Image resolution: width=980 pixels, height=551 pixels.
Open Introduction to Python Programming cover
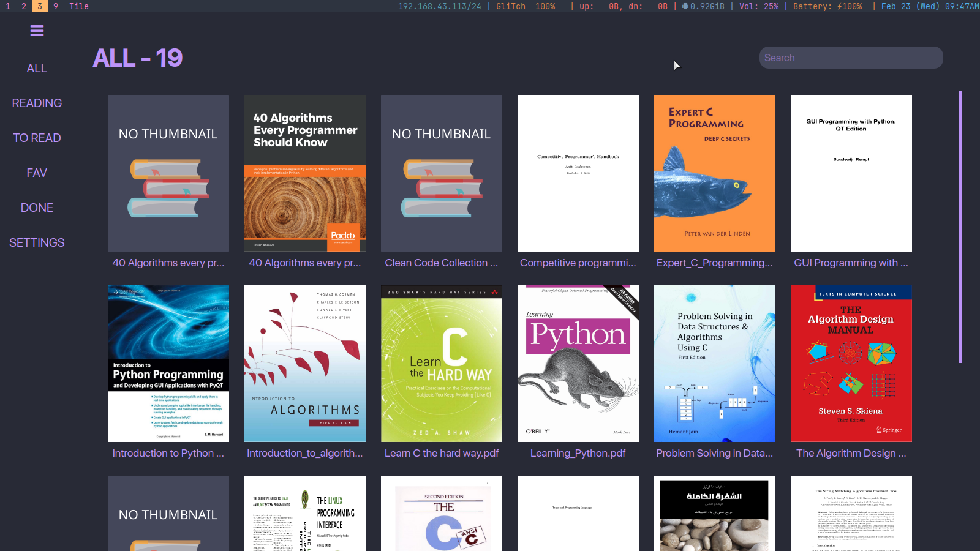(168, 364)
